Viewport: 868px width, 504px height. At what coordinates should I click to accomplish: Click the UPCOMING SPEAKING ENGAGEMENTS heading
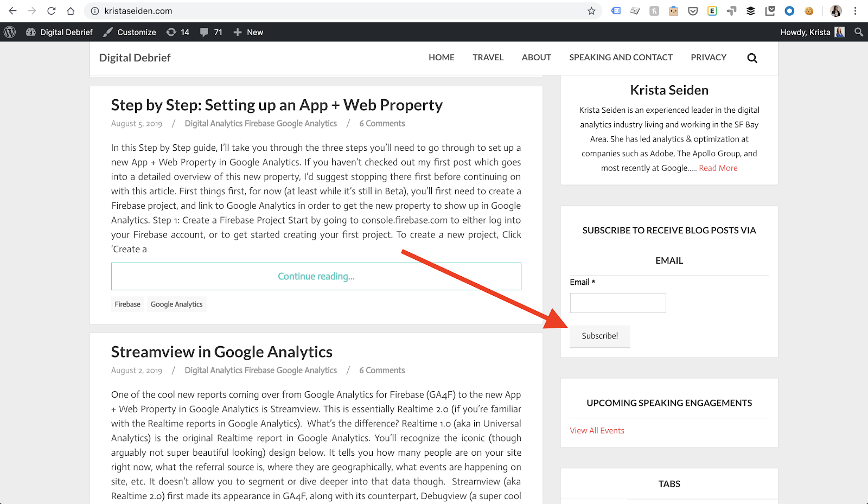click(x=669, y=403)
